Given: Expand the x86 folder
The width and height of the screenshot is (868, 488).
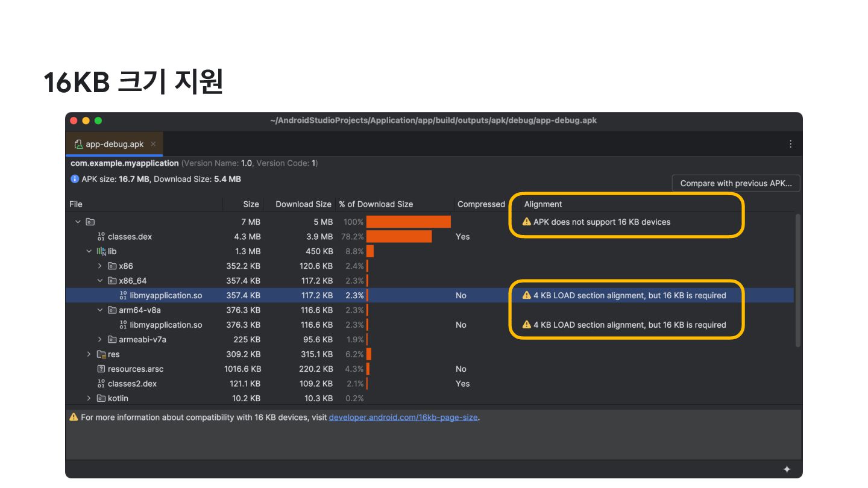Looking at the screenshot, I should [100, 266].
